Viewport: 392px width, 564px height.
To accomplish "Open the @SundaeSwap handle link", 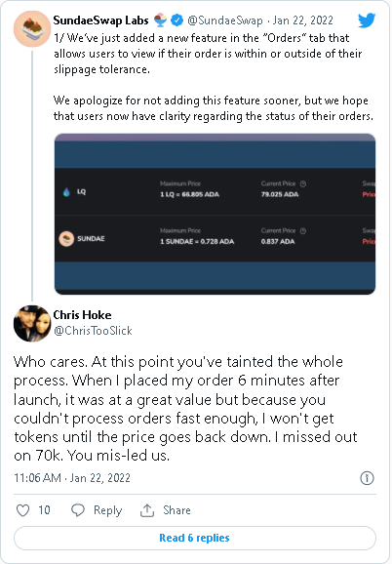I will coord(225,20).
